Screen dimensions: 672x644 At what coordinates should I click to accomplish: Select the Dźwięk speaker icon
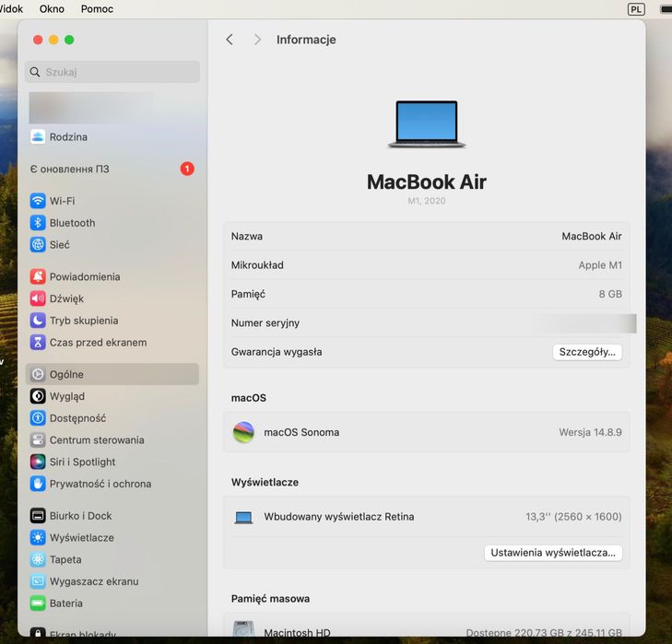coord(38,299)
